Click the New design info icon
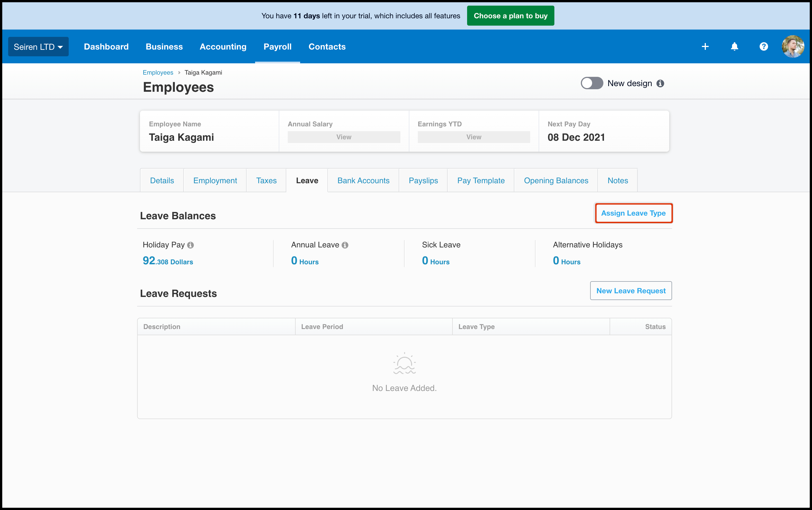This screenshot has width=812, height=510. (x=660, y=84)
